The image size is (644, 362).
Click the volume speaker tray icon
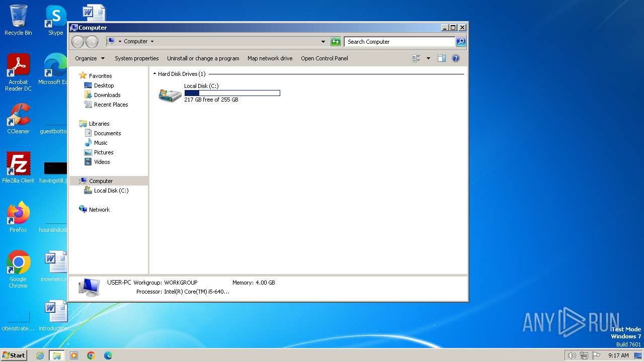tap(572, 355)
